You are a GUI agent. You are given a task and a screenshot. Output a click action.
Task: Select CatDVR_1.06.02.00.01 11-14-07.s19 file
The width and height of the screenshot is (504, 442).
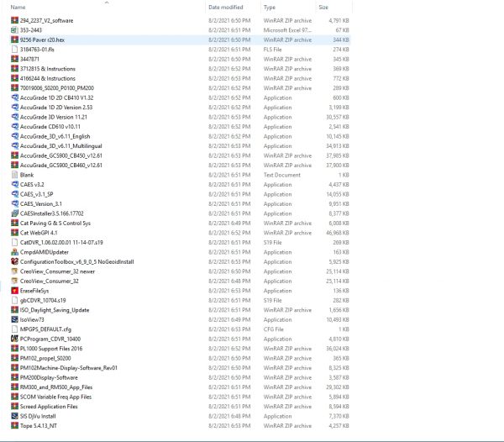point(61,242)
